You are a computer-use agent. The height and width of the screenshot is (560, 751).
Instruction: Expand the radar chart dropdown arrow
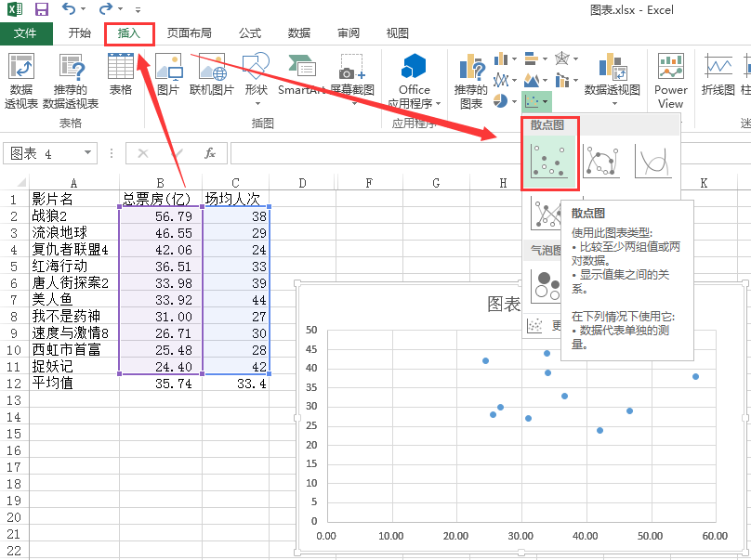tap(575, 59)
